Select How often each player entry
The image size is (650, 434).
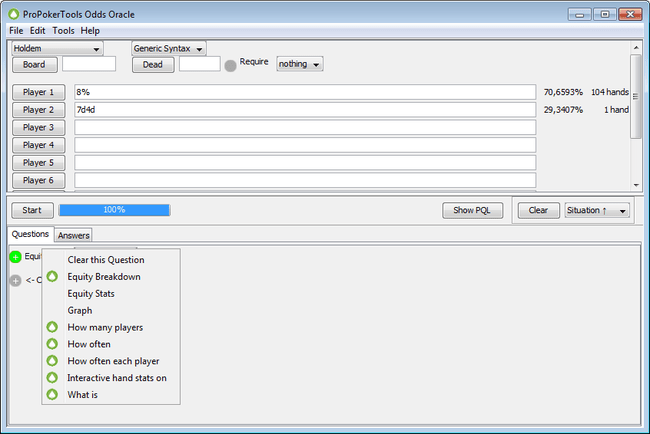(x=111, y=361)
